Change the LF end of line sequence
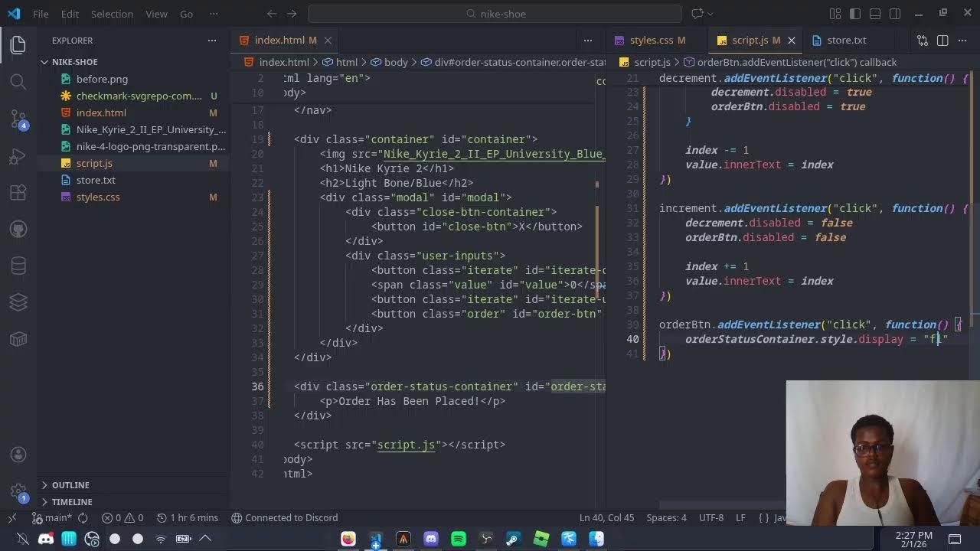Image resolution: width=980 pixels, height=551 pixels. 740,517
